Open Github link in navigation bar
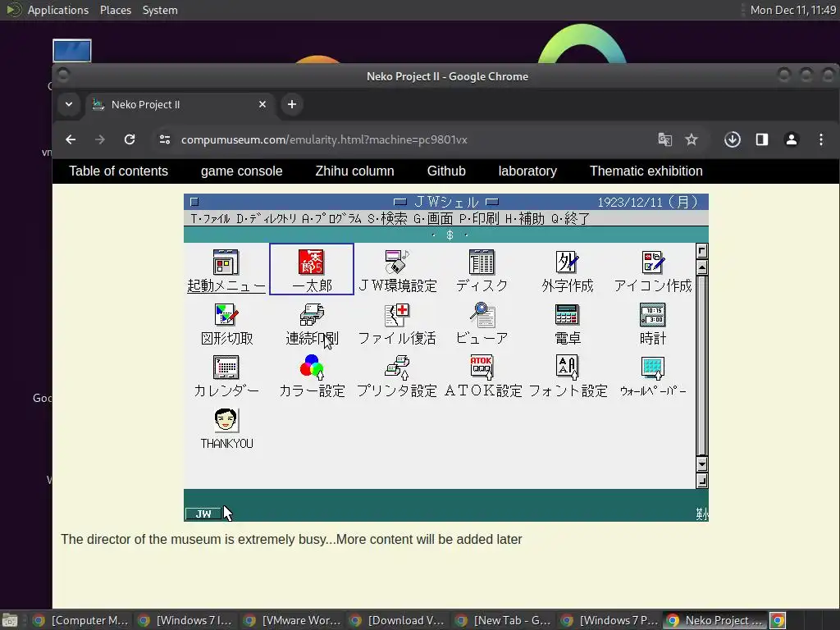 446,171
